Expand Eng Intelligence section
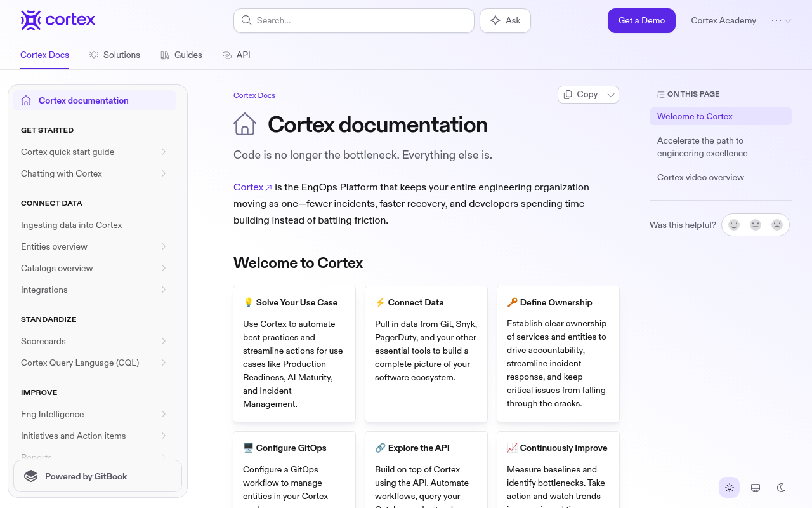Image resolution: width=812 pixels, height=508 pixels. point(164,414)
